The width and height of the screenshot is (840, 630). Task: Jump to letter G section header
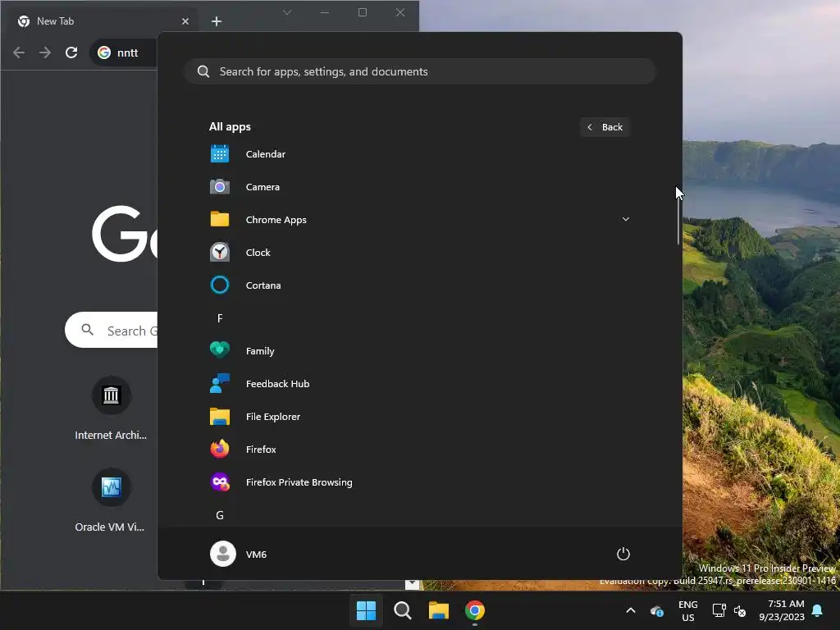pos(220,515)
